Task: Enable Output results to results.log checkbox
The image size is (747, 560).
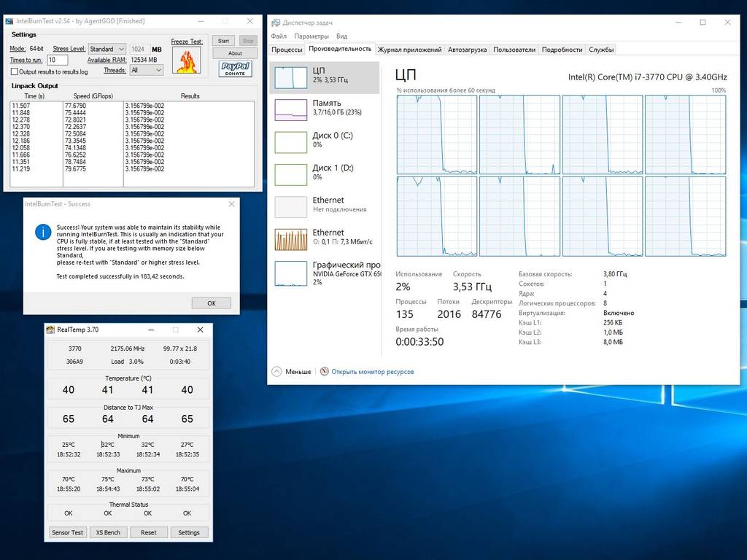Action: [x=15, y=72]
